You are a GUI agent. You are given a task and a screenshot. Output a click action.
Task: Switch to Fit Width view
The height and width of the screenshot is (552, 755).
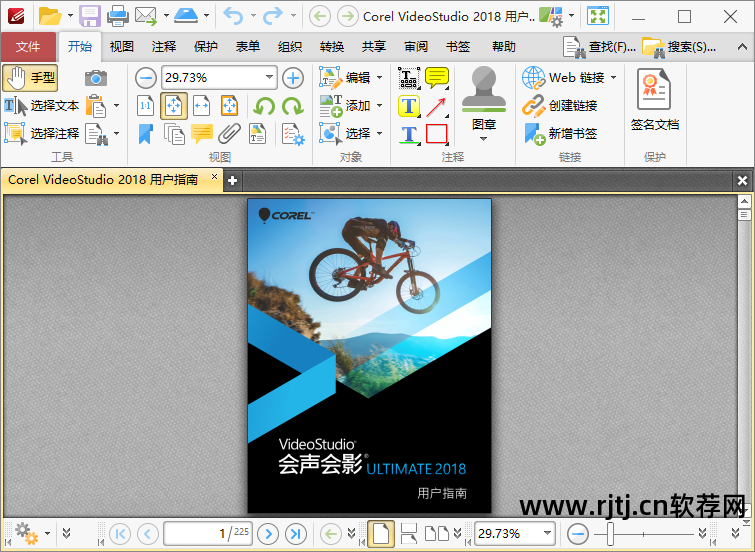[x=201, y=105]
